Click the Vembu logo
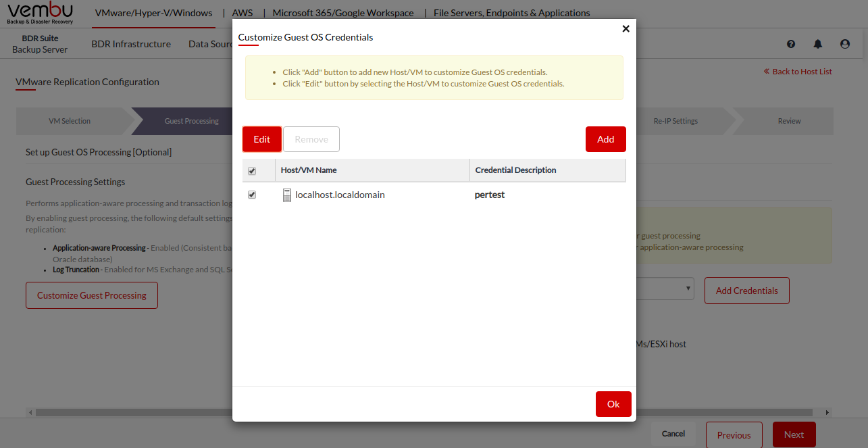This screenshot has height=448, width=868. 41,14
